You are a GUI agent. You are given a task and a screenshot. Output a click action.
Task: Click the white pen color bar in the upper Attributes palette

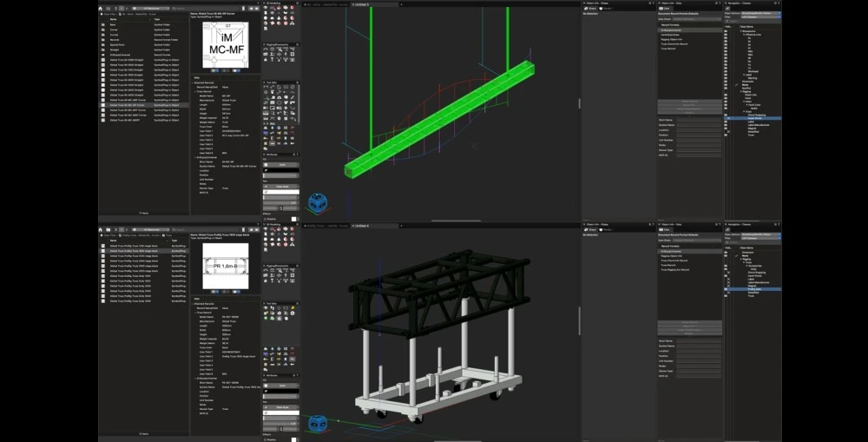pyautogui.click(x=281, y=193)
